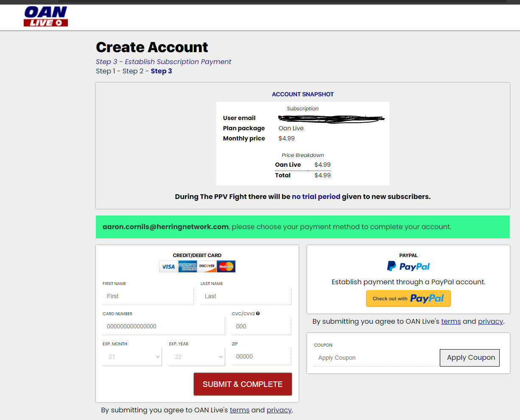Click the Create Account heading

[152, 47]
